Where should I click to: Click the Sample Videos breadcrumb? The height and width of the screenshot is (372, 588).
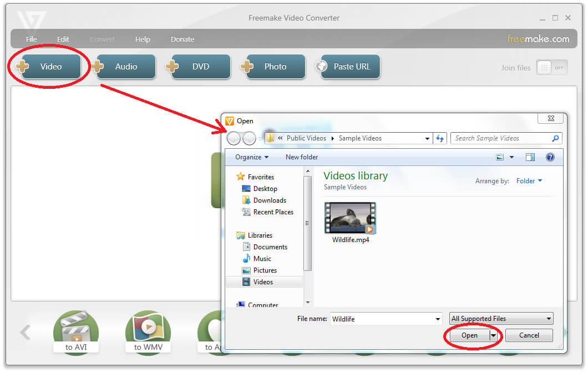360,138
